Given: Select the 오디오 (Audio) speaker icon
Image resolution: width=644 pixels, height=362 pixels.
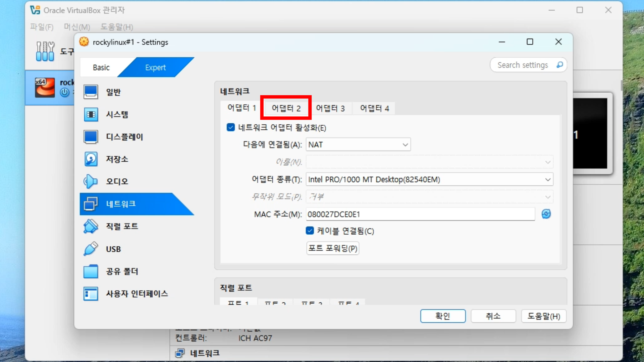Looking at the screenshot, I should [91, 181].
